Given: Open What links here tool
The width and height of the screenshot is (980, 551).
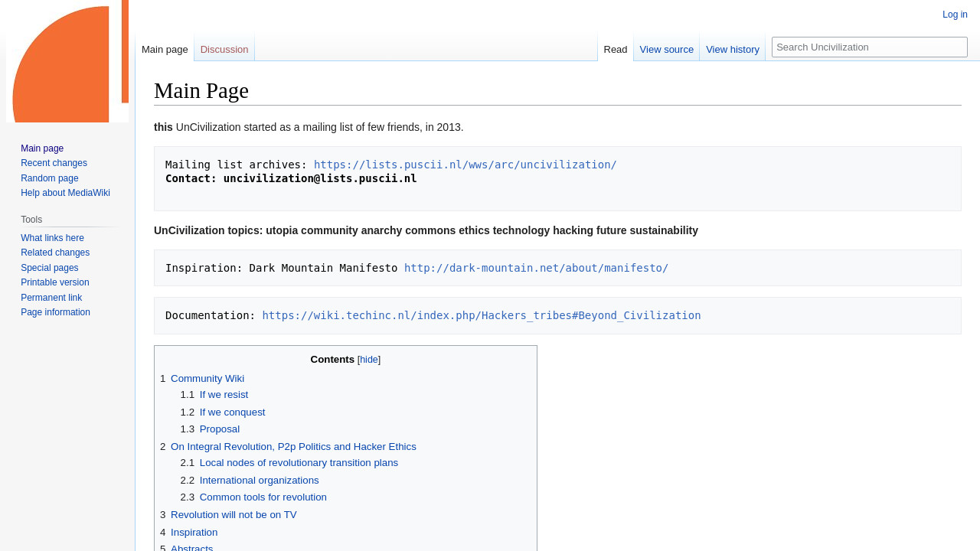Looking at the screenshot, I should 52,239.
